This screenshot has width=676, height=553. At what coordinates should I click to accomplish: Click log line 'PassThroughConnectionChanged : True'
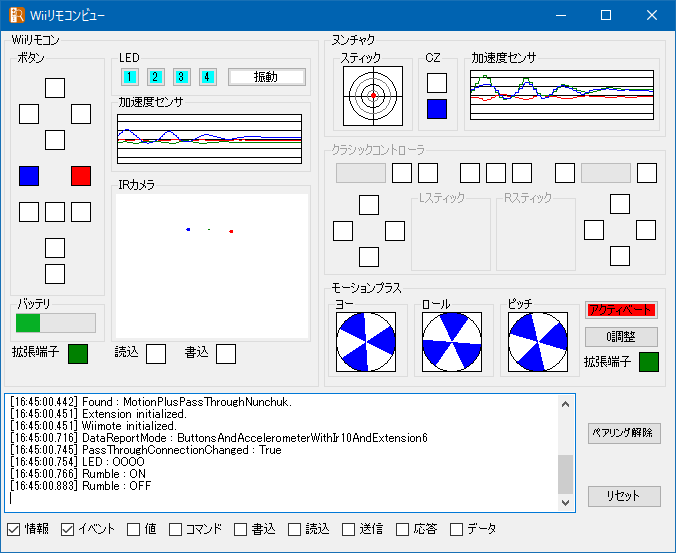point(146,450)
